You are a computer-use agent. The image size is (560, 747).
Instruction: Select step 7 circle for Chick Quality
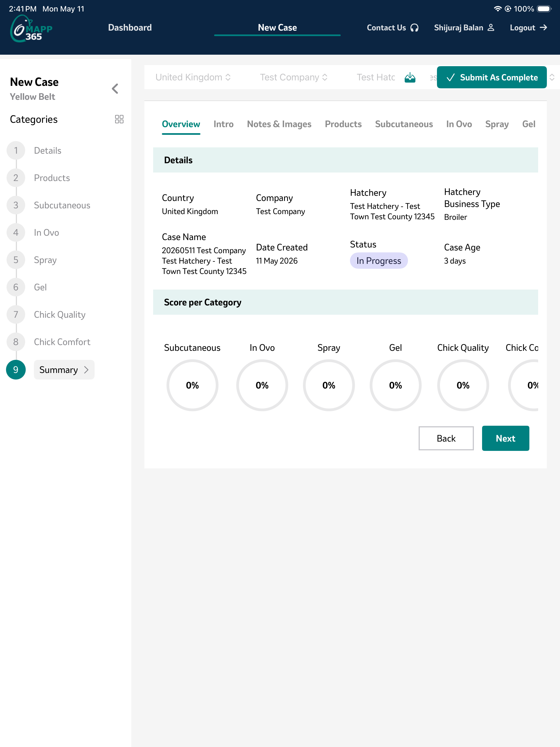[x=16, y=314]
